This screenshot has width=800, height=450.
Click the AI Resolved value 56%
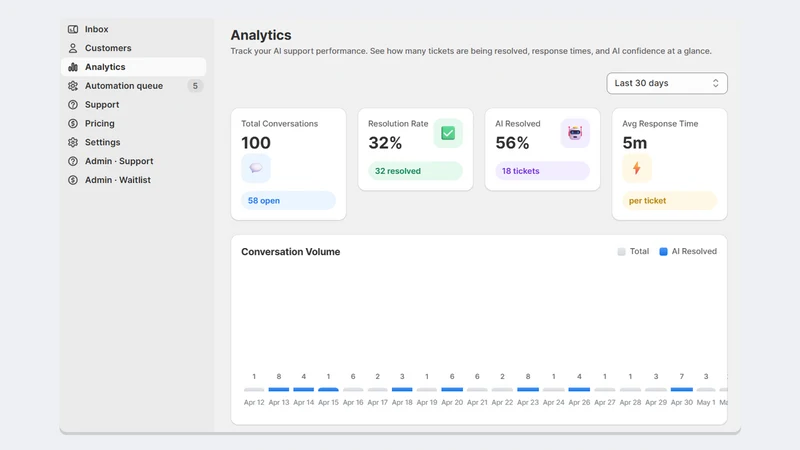point(512,143)
